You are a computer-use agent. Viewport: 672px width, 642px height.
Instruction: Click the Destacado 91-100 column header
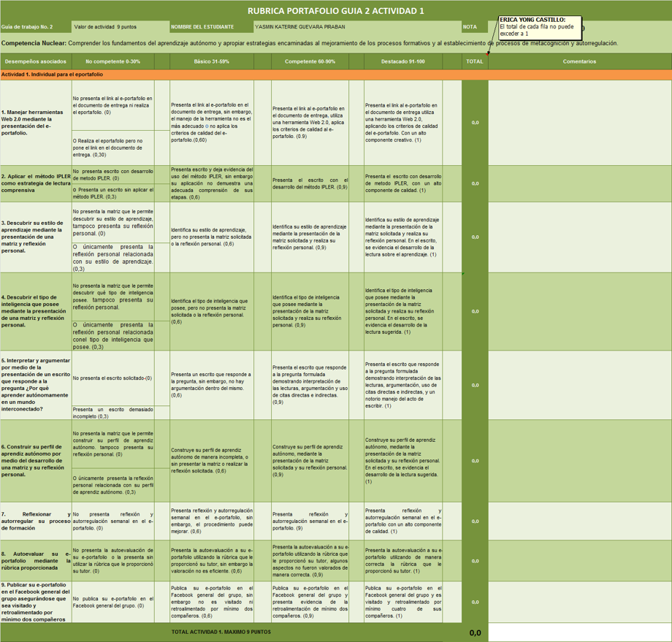click(x=402, y=61)
